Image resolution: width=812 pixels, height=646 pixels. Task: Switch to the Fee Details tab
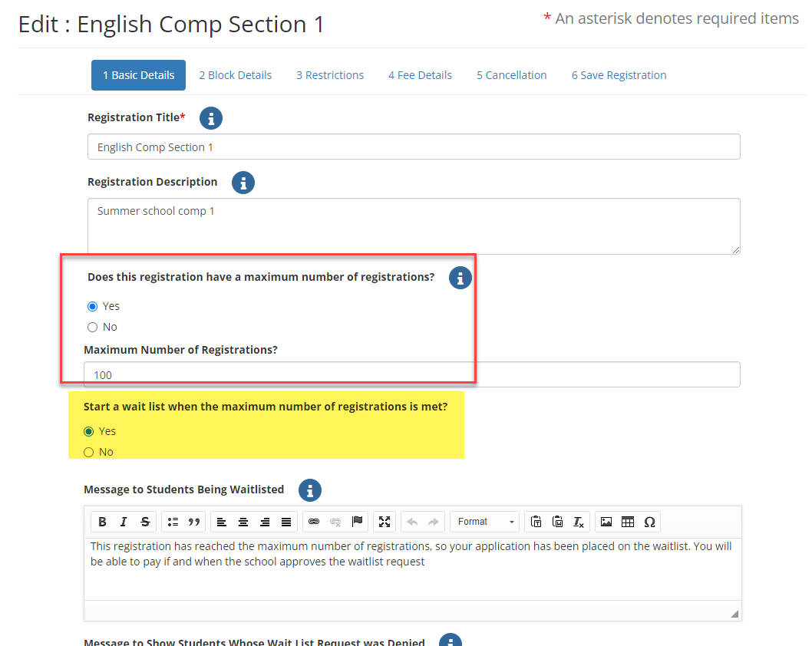[420, 74]
